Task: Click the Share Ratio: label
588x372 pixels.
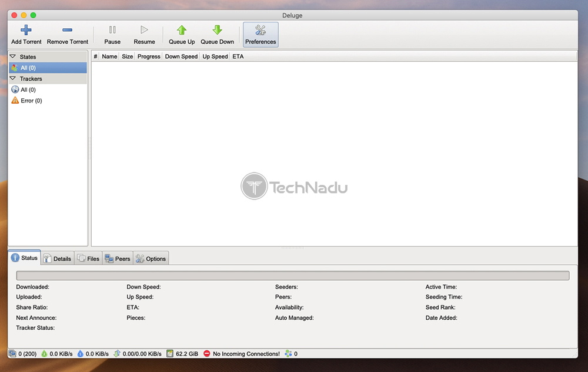Action: [x=32, y=307]
